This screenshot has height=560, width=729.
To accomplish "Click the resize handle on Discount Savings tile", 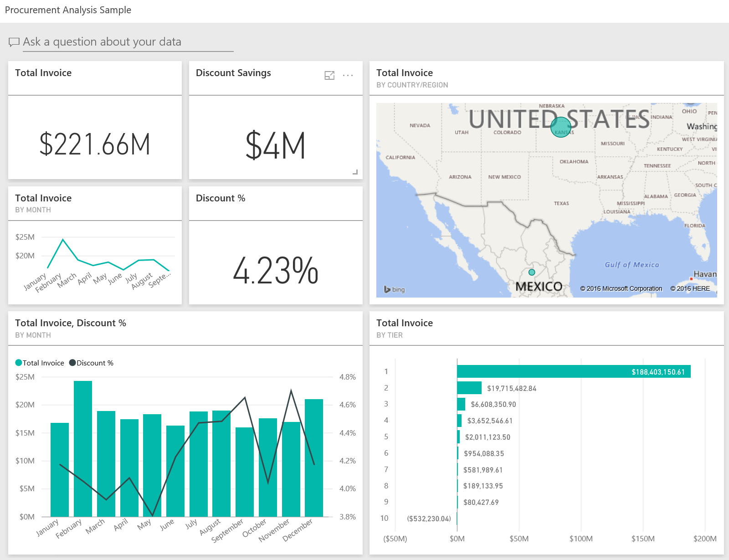I will pyautogui.click(x=355, y=173).
